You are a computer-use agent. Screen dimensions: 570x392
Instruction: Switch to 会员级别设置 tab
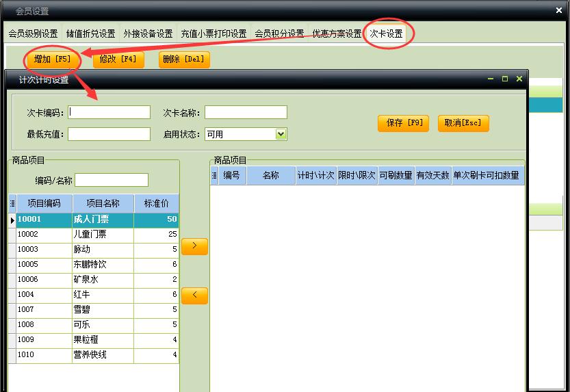(33, 34)
